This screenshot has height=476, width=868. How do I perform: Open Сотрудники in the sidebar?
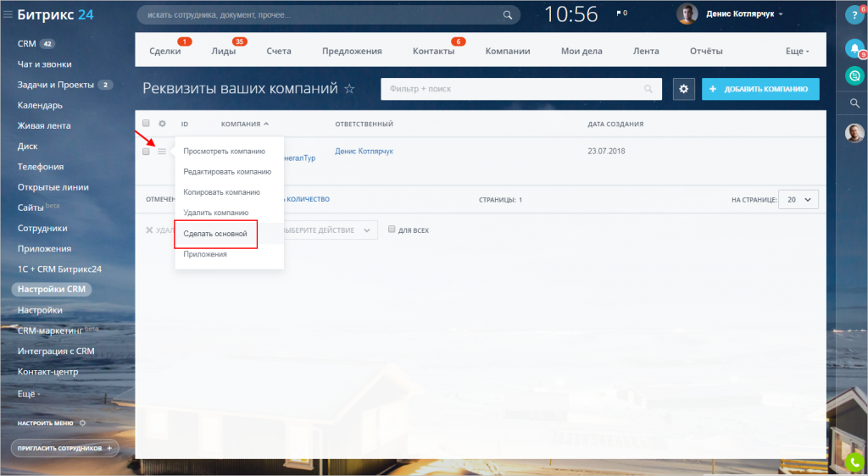42,228
